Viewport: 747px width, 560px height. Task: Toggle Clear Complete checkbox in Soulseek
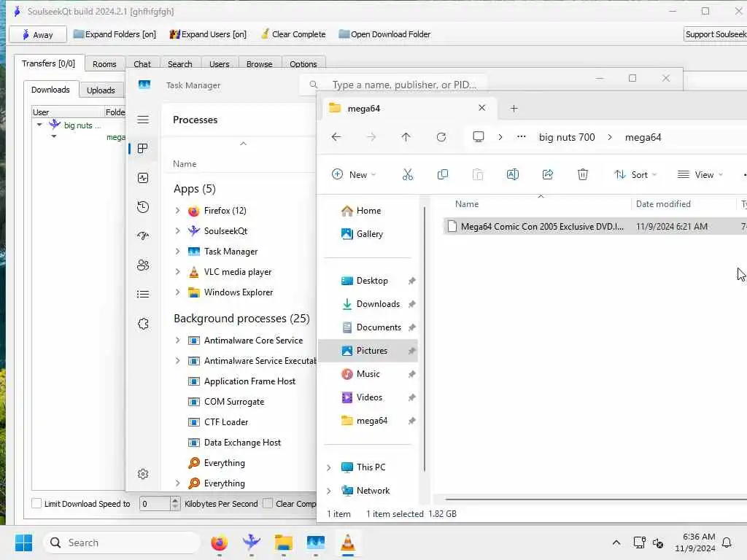click(268, 503)
